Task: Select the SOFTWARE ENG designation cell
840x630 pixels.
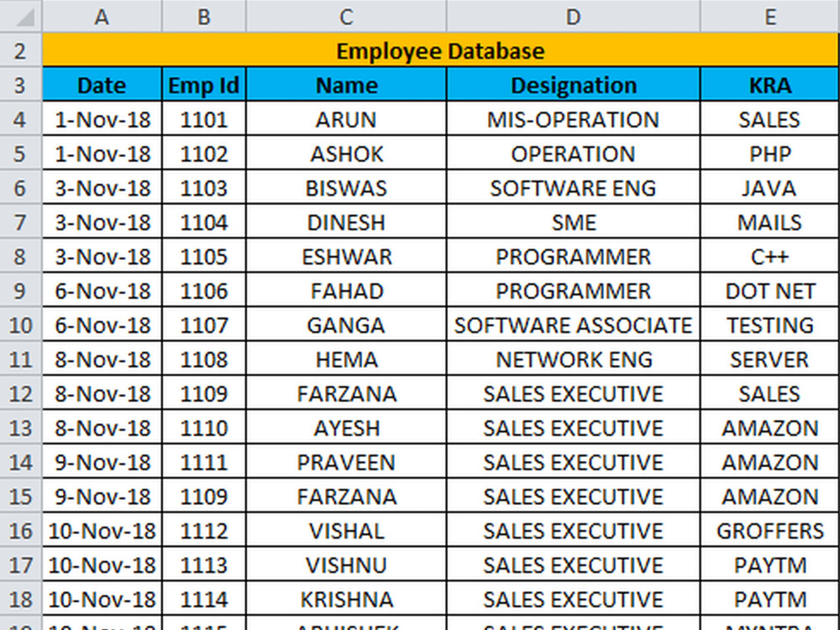Action: [x=573, y=187]
